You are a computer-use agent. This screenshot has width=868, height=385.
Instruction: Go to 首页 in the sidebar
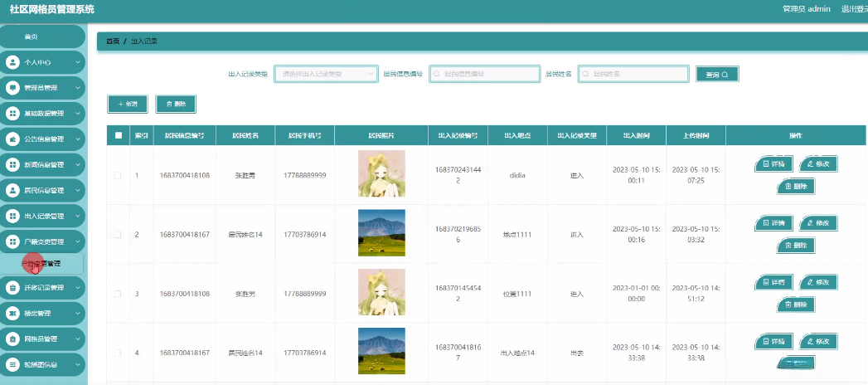[42, 37]
